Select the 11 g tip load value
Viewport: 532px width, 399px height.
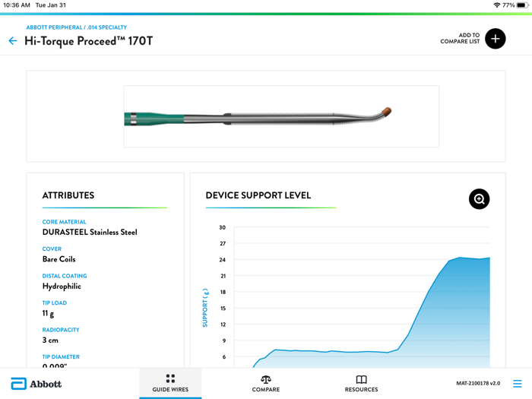pos(48,313)
